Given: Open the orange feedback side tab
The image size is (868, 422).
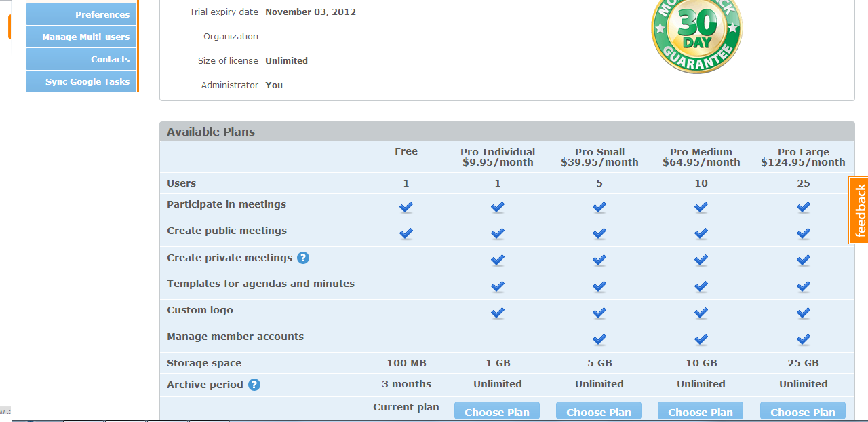Looking at the screenshot, I should tap(860, 210).
